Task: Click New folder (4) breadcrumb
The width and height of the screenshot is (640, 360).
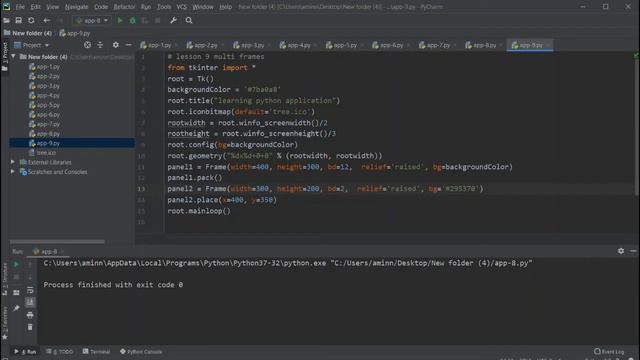Action: pos(28,33)
